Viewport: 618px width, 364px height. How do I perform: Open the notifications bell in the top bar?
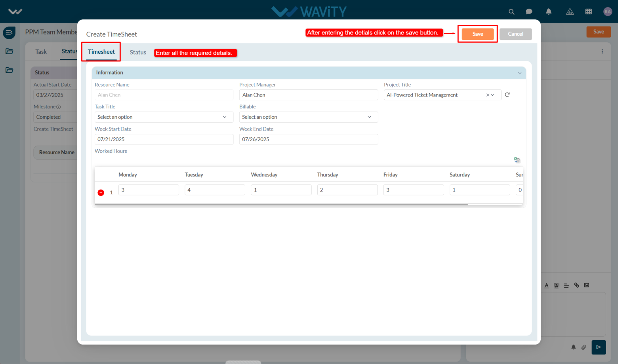click(549, 11)
